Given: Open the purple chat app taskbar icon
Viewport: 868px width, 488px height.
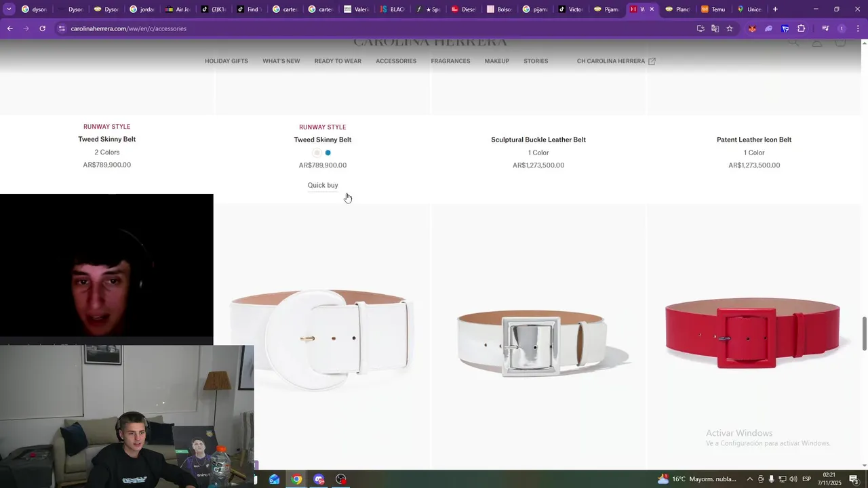Looking at the screenshot, I should tap(319, 479).
